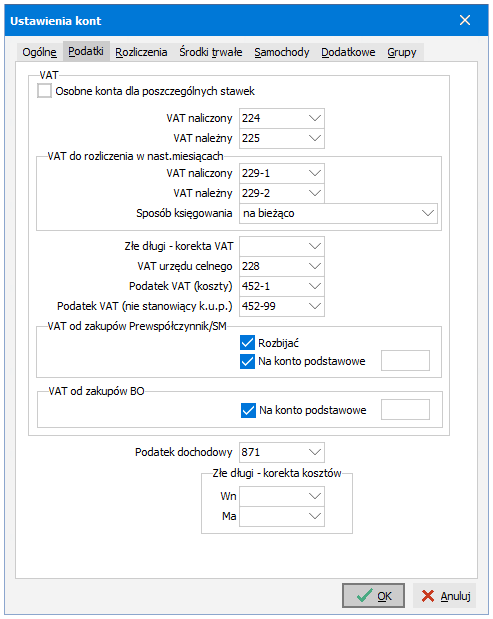Enable Osobne konta dla poszczególnych stawek checkbox
This screenshot has width=493, height=619.
44,91
